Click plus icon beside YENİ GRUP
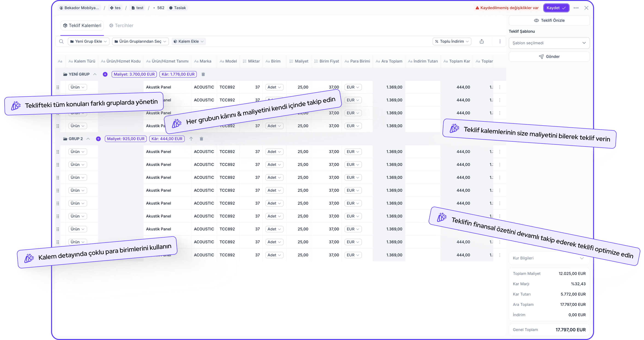 (105, 74)
